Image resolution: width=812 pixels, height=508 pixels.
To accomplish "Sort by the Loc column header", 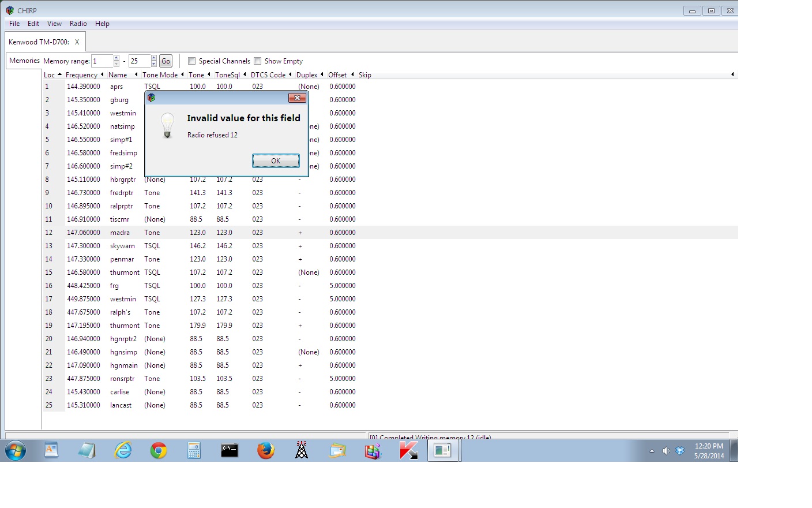I will tap(52, 75).
